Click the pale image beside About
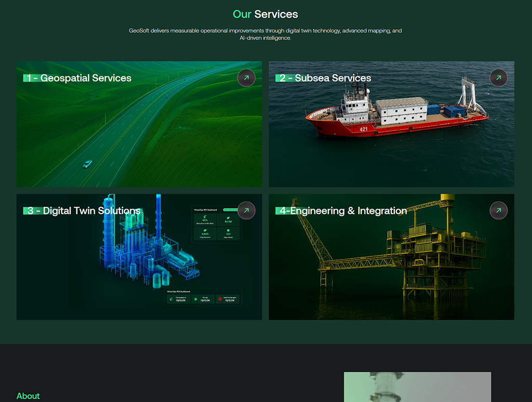532x402 pixels. pyautogui.click(x=417, y=387)
